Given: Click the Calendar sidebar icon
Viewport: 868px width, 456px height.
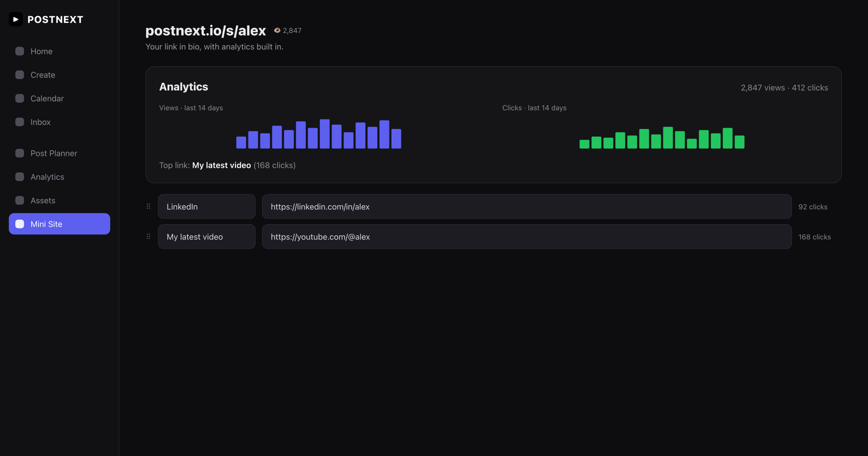Looking at the screenshot, I should click(20, 98).
